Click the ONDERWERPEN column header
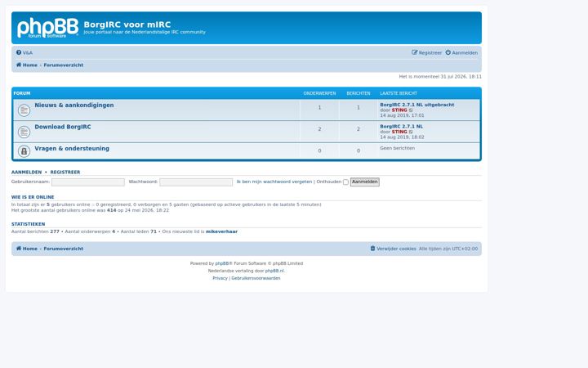 [x=320, y=93]
